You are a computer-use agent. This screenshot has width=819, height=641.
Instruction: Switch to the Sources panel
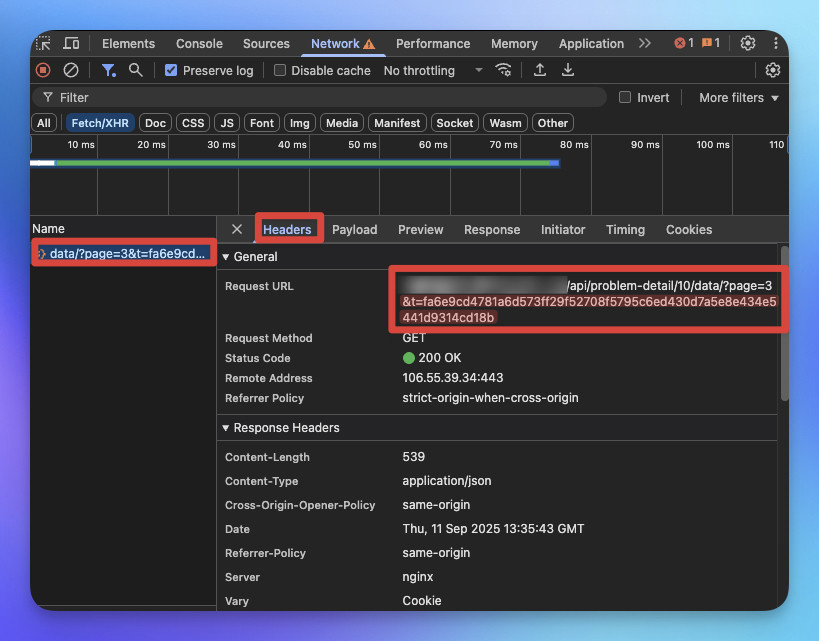pos(266,44)
